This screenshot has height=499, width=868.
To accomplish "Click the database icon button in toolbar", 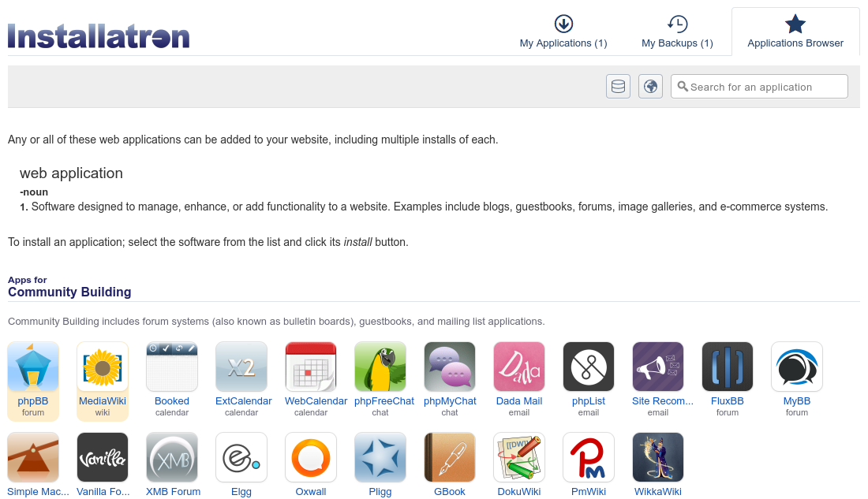I will 619,86.
